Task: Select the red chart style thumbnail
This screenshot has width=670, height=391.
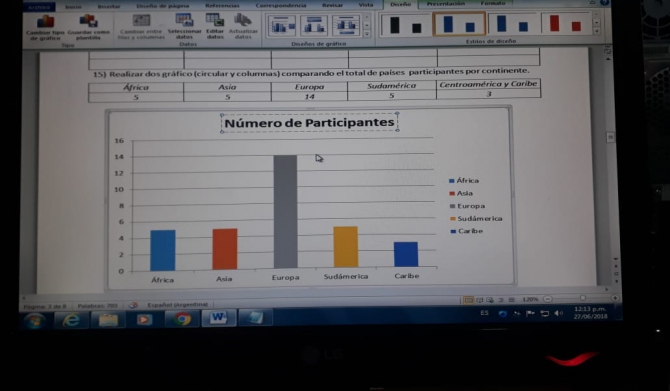Action: click(565, 24)
